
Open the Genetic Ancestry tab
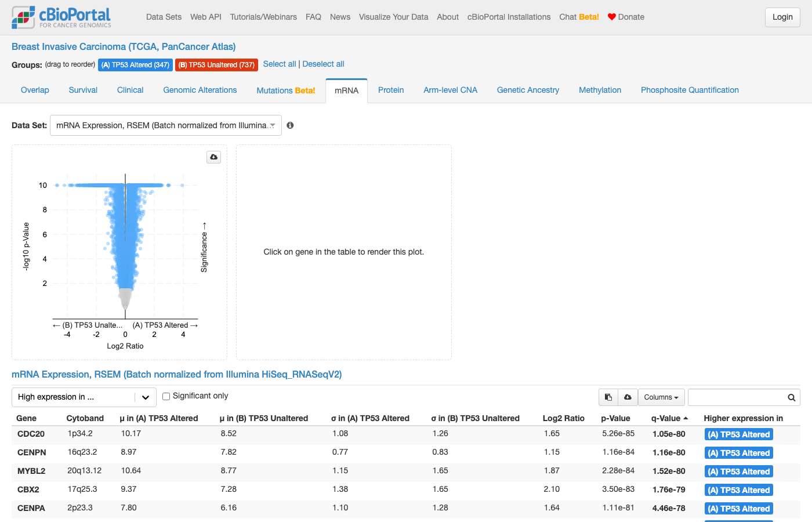tap(528, 90)
